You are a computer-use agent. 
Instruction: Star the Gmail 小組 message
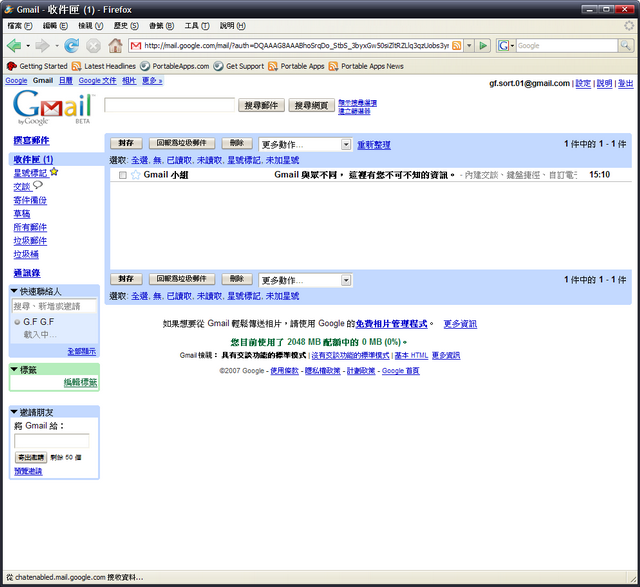point(136,175)
